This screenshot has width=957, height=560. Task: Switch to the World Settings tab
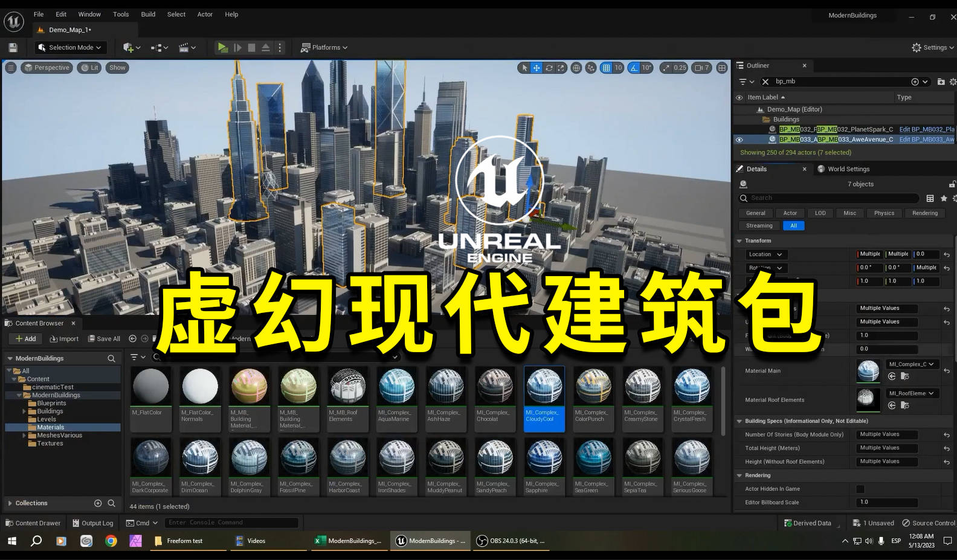pyautogui.click(x=848, y=169)
